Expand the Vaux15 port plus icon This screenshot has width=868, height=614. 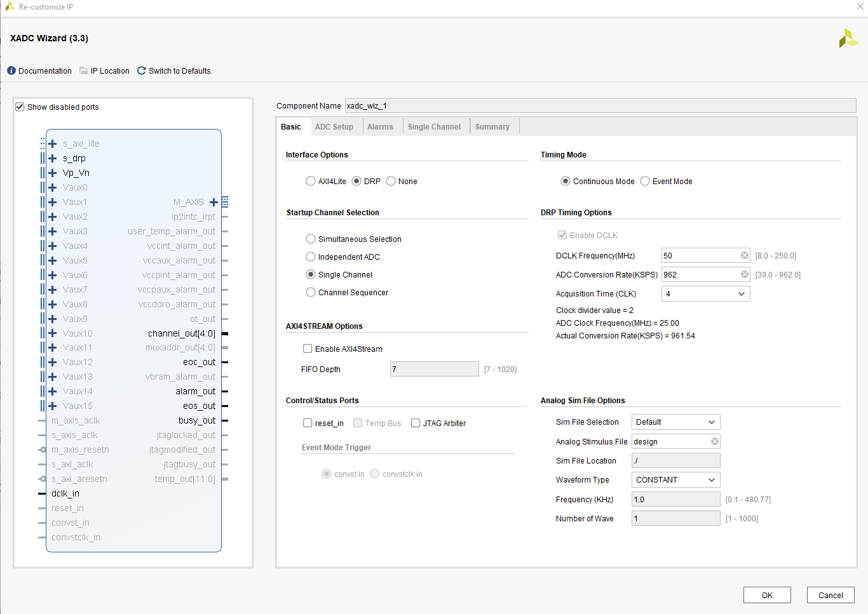point(53,406)
